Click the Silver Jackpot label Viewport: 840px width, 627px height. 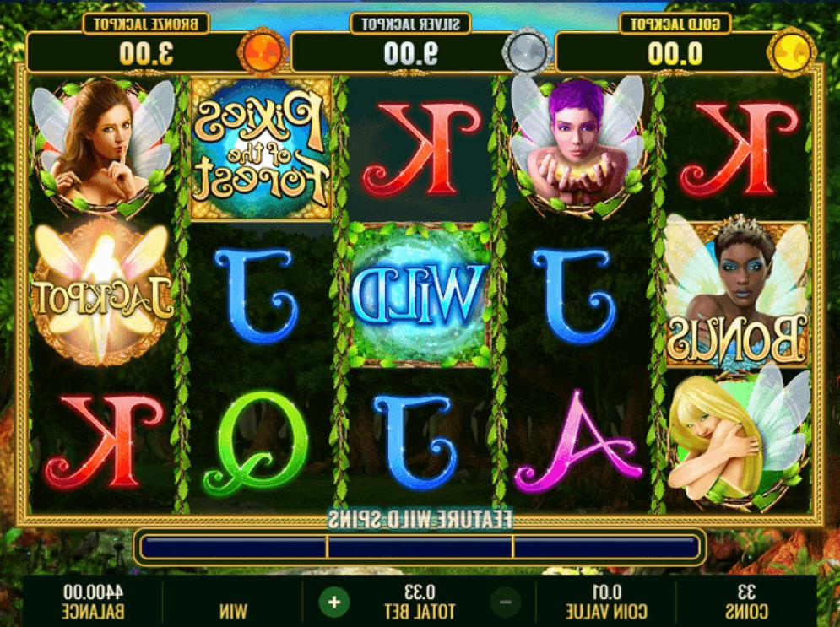pyautogui.click(x=410, y=24)
